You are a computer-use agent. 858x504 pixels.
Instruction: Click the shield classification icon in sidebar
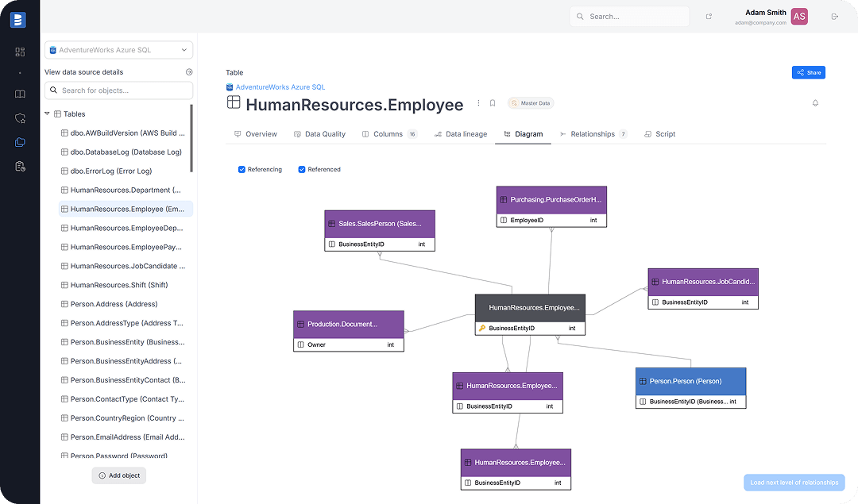20,118
